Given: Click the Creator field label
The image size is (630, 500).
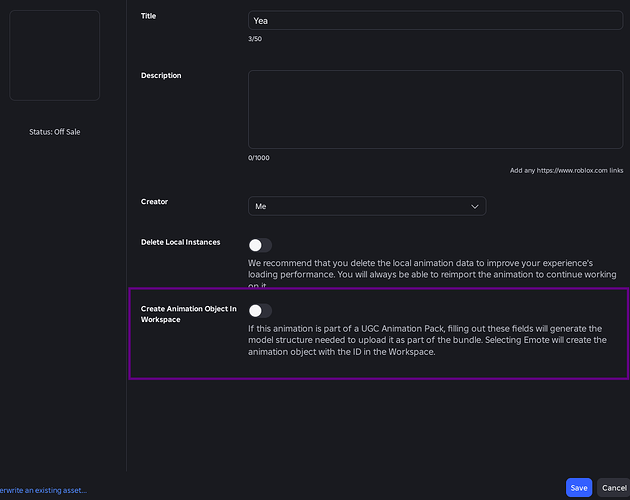Looking at the screenshot, I should (x=154, y=202).
